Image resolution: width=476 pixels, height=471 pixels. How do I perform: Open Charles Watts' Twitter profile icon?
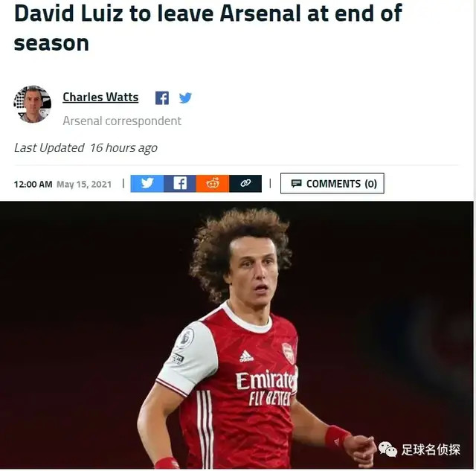[x=185, y=97]
